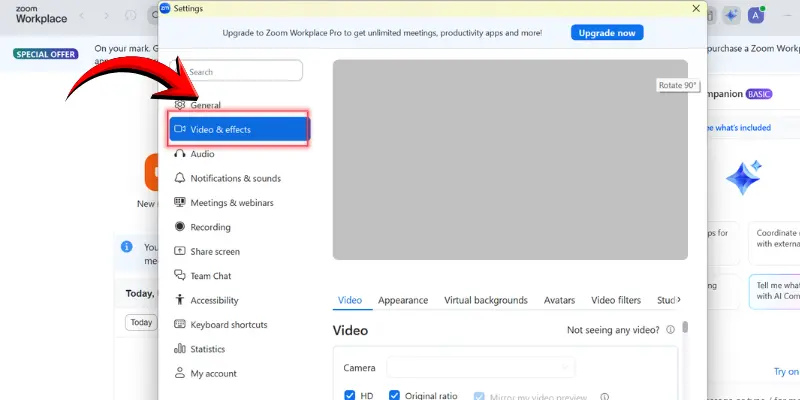
Task: Click the My account person icon
Action: [x=180, y=373]
